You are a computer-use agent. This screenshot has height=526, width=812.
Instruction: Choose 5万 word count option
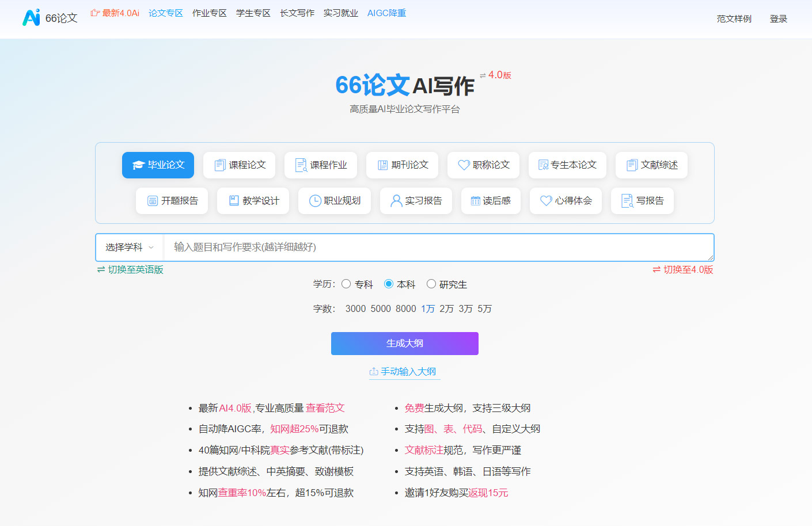point(485,309)
